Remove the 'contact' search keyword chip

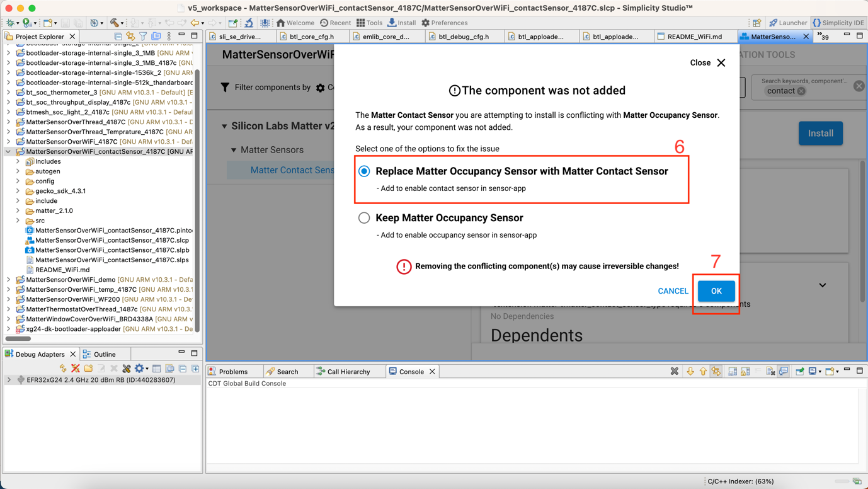point(801,91)
